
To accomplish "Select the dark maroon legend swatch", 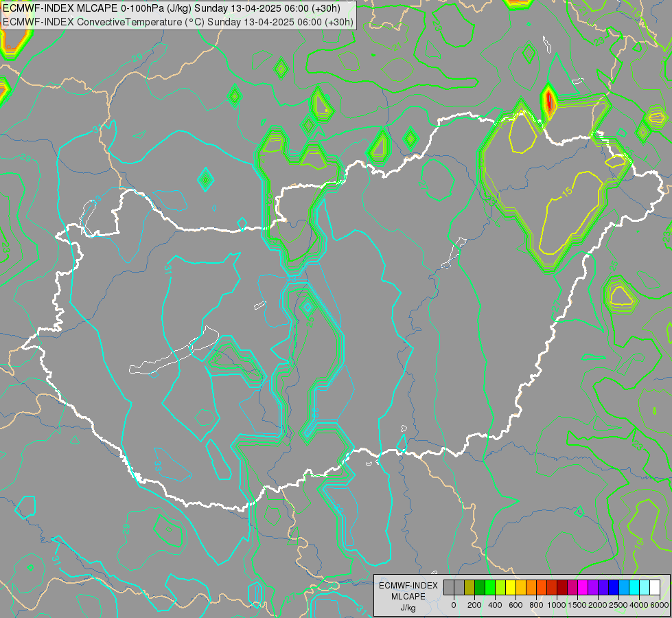I will pyautogui.click(x=563, y=588).
